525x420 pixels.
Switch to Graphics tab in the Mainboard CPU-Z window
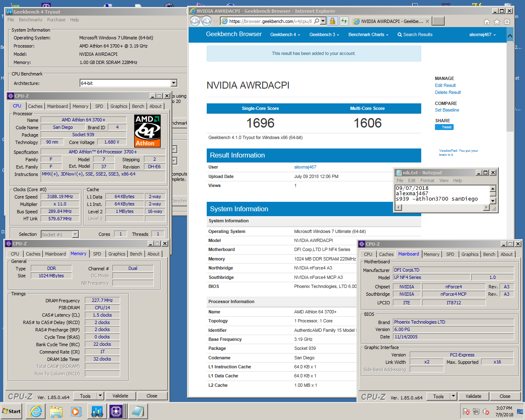click(x=470, y=254)
